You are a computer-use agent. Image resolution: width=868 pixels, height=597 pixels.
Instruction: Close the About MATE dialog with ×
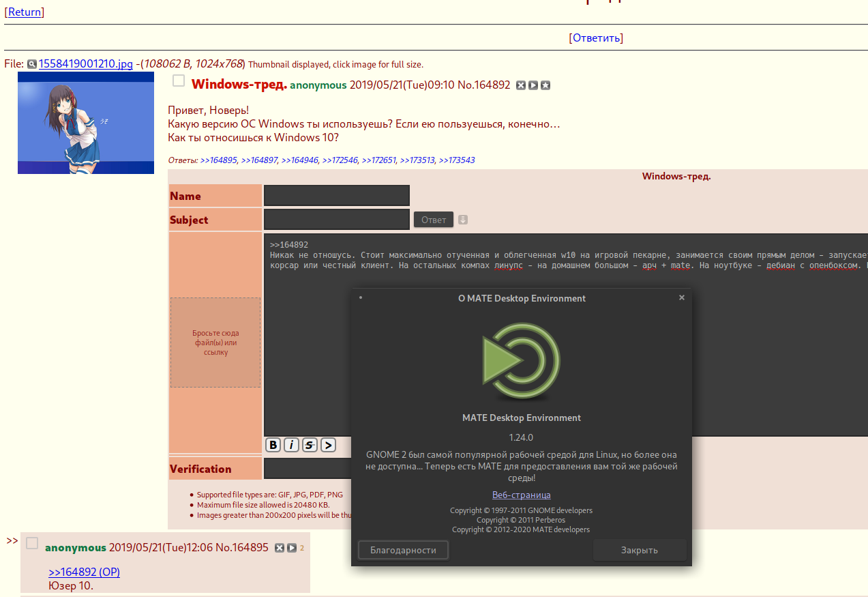tap(682, 297)
